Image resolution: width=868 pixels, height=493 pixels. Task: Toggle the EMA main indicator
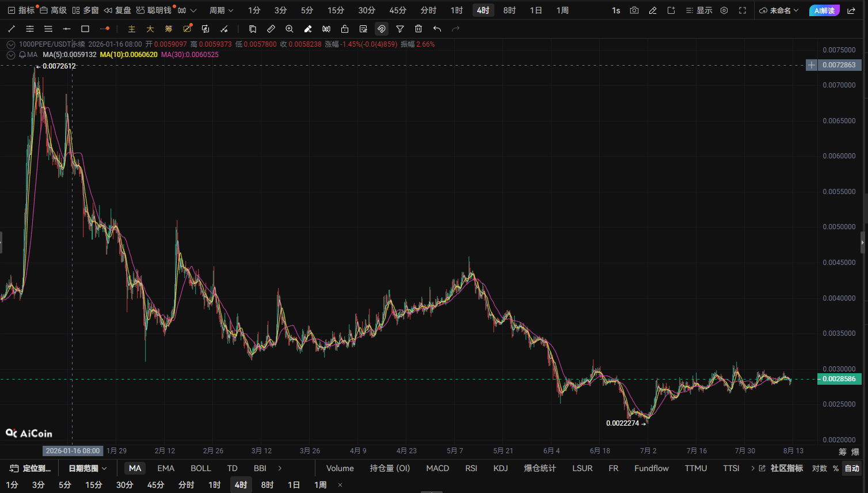click(x=166, y=468)
